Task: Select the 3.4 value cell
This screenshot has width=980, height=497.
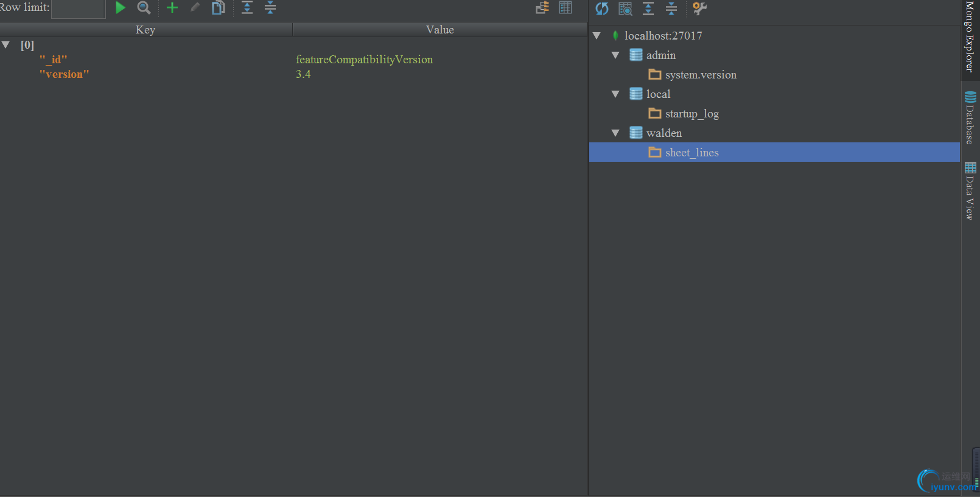Action: (303, 74)
